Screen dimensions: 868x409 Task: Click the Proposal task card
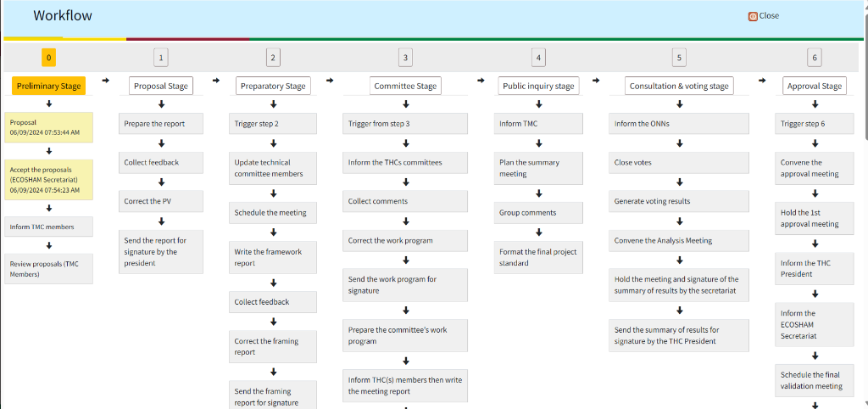pyautogui.click(x=49, y=127)
